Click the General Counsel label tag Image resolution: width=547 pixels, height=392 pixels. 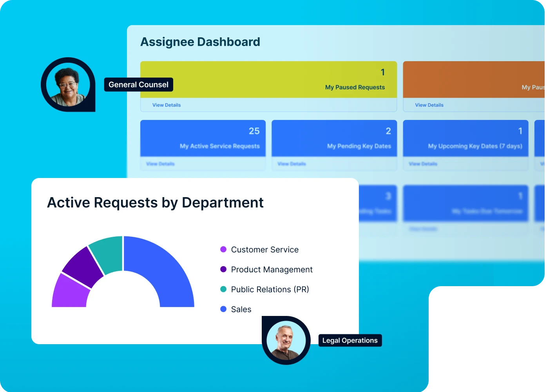point(138,85)
